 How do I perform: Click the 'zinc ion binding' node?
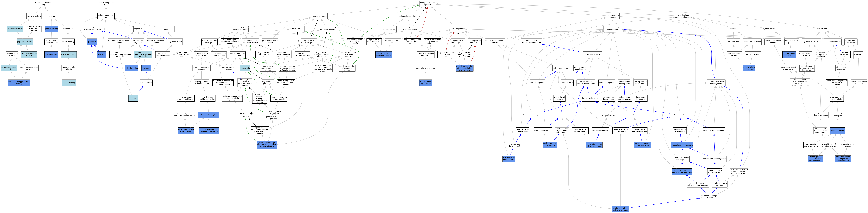(69, 83)
